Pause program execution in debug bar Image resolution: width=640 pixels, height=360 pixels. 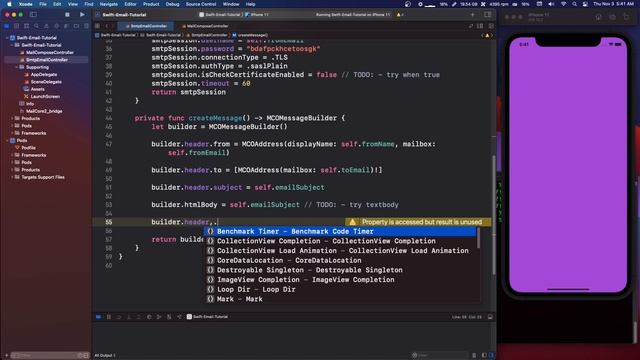109,317
